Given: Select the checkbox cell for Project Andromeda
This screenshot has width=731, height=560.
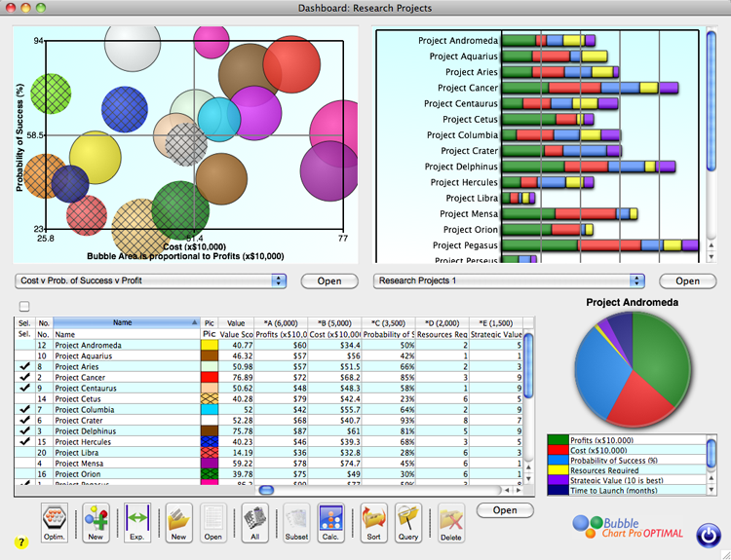Looking at the screenshot, I should coord(23,345).
